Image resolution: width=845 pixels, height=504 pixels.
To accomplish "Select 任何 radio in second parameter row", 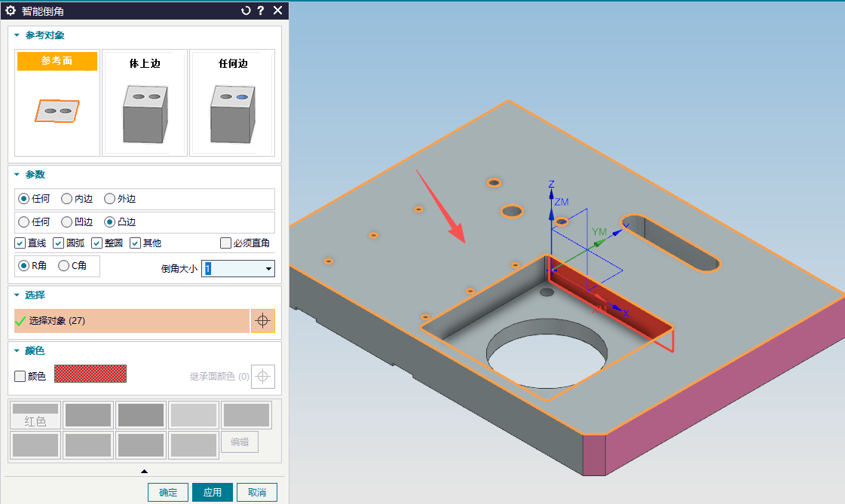I will (x=23, y=221).
